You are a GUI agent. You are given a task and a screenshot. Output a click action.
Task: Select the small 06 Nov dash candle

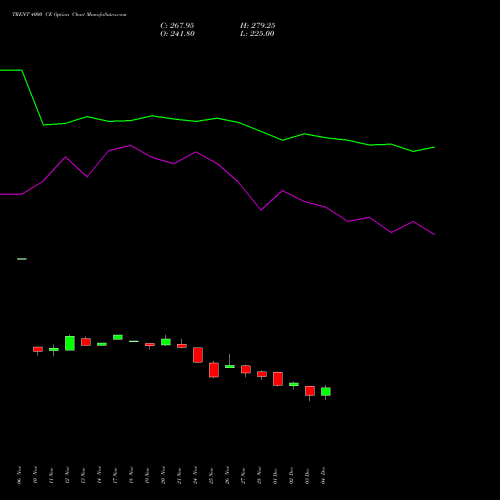coord(22,259)
